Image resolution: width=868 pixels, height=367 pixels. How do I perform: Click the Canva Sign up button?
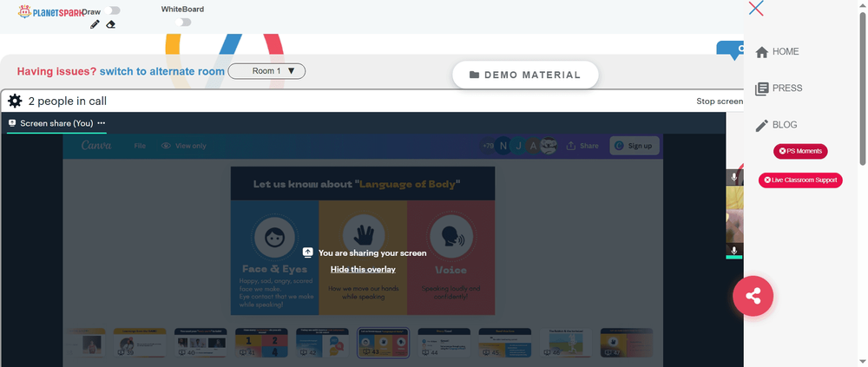635,146
